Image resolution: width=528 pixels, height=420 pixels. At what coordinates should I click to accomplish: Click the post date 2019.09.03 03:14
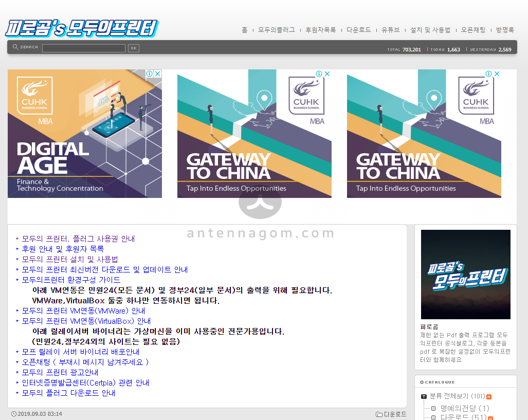(40, 414)
